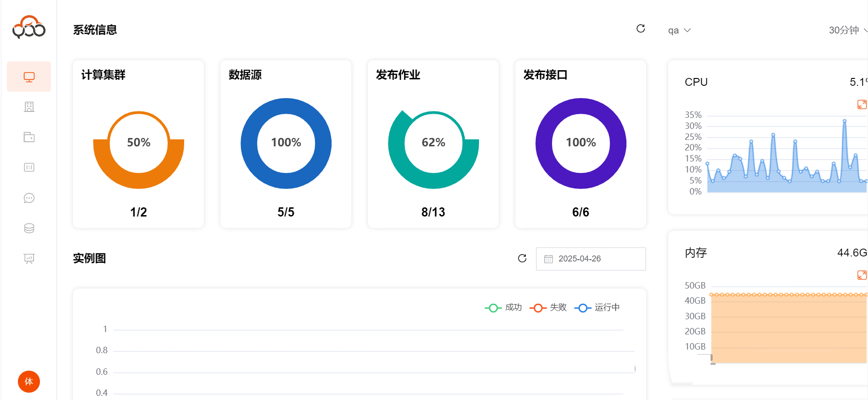Click the monitor dashboard icon in sidebar
Viewport: 868px width, 400px height.
[x=29, y=77]
